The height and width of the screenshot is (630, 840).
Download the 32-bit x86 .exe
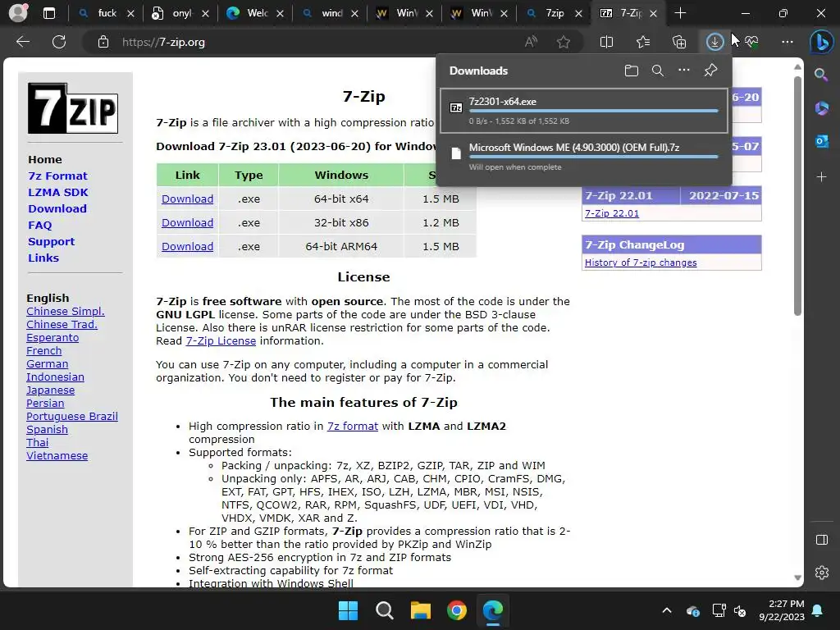pos(188,222)
